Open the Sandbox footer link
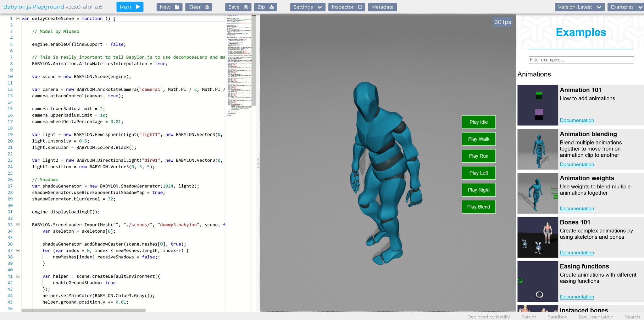This screenshot has height=320, width=644. click(x=558, y=317)
